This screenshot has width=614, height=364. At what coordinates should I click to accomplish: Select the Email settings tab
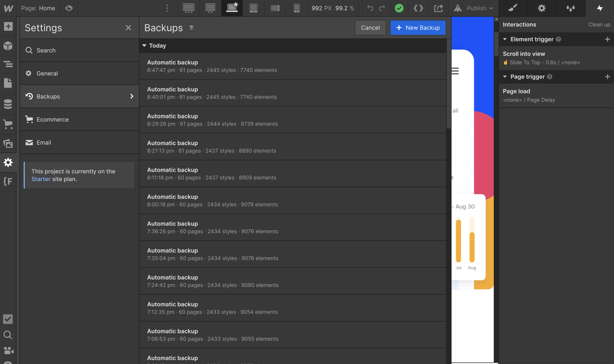point(79,143)
